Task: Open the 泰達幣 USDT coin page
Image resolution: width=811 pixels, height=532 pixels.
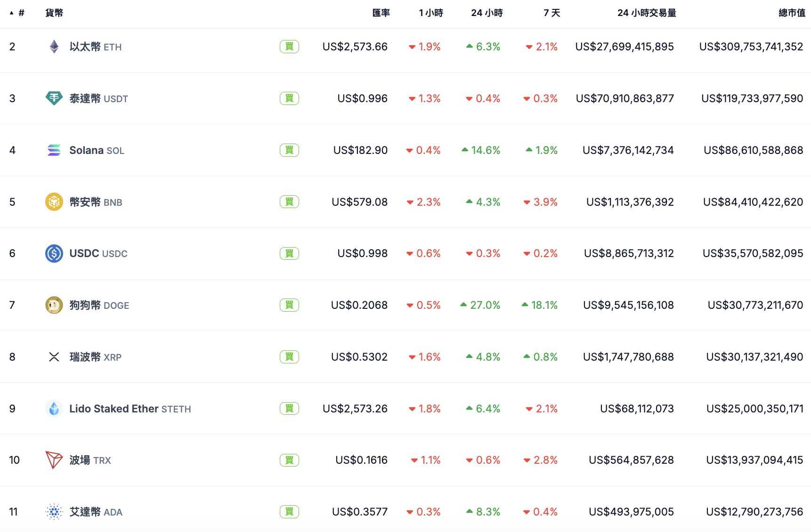Action: [x=99, y=98]
